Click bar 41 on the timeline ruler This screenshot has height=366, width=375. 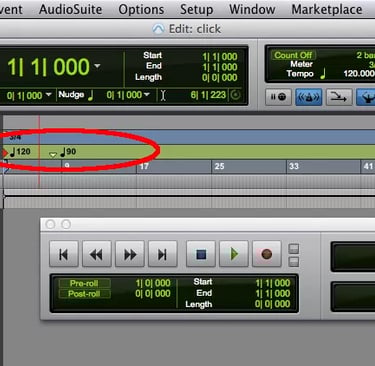coord(368,166)
